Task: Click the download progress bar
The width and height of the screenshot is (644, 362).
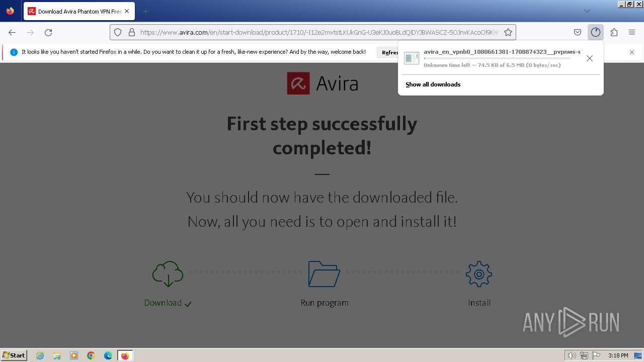Action: (497, 59)
